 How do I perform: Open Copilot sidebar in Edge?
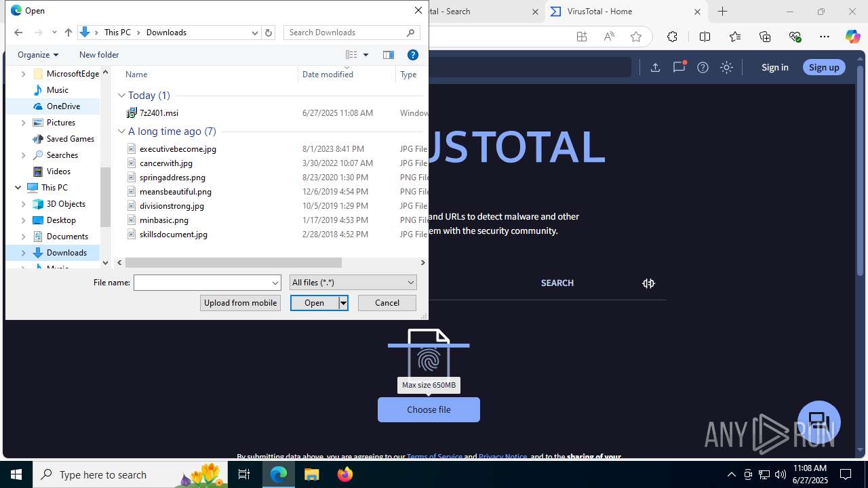coord(852,37)
